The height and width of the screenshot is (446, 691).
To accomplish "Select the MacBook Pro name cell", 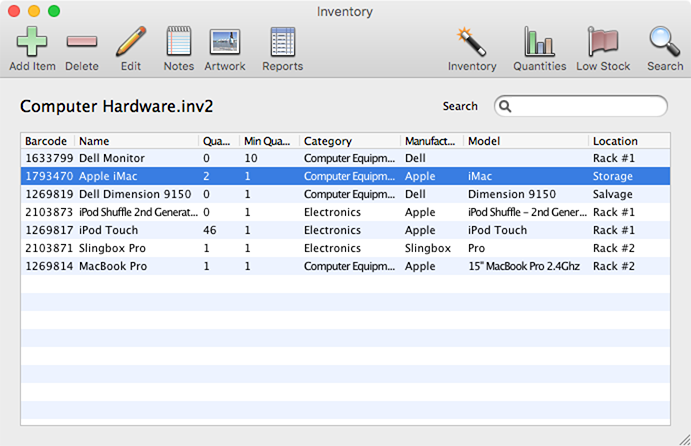I will [113, 267].
